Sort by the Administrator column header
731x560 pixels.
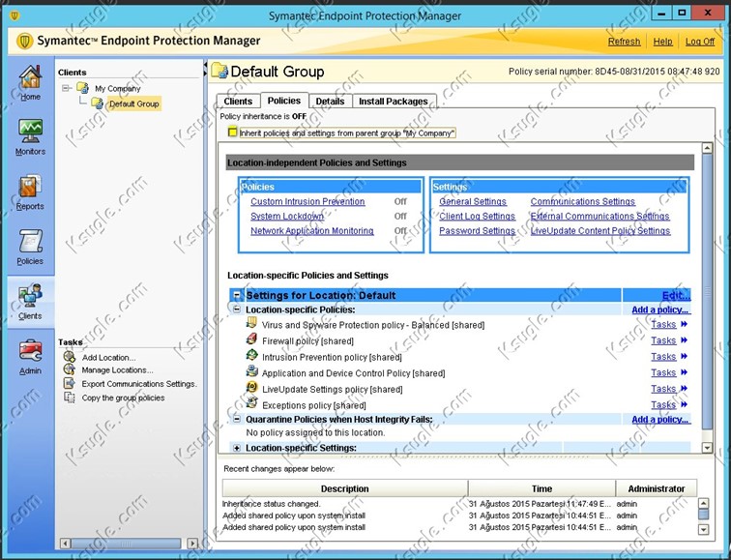657,488
